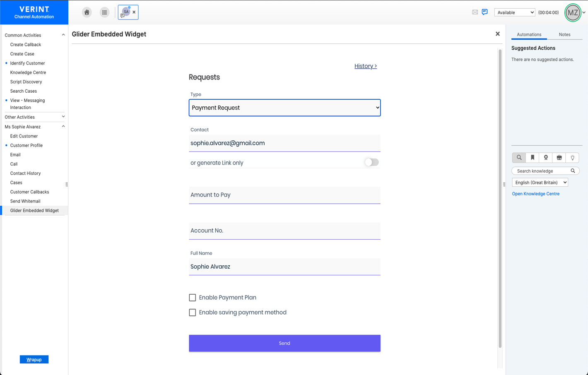This screenshot has width=588, height=375.
Task: Open the knowledge lightbulb icon
Action: click(x=572, y=158)
